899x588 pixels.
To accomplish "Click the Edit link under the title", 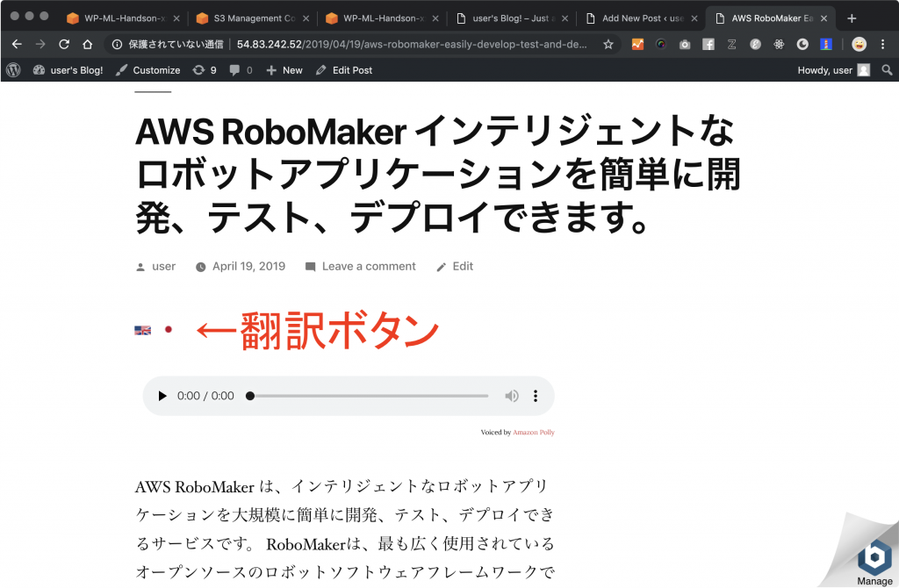I will (463, 267).
